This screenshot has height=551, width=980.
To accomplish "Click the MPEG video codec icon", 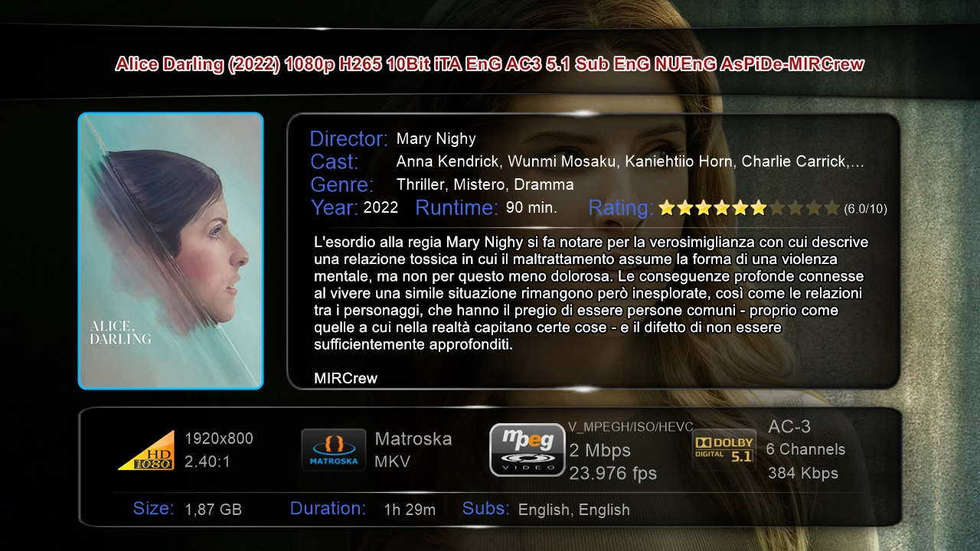I will tap(528, 450).
